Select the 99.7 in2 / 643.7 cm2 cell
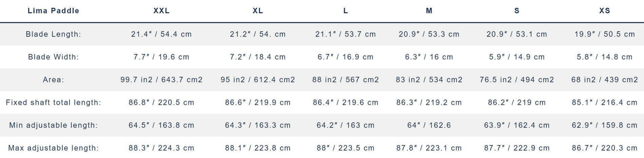Image resolution: width=644 pixels, height=158 pixels. 161,80
